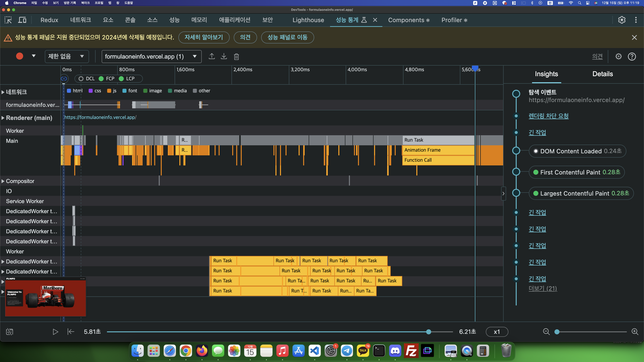This screenshot has height=362, width=644.
Task: Click the import profile upload icon
Action: 212,56
